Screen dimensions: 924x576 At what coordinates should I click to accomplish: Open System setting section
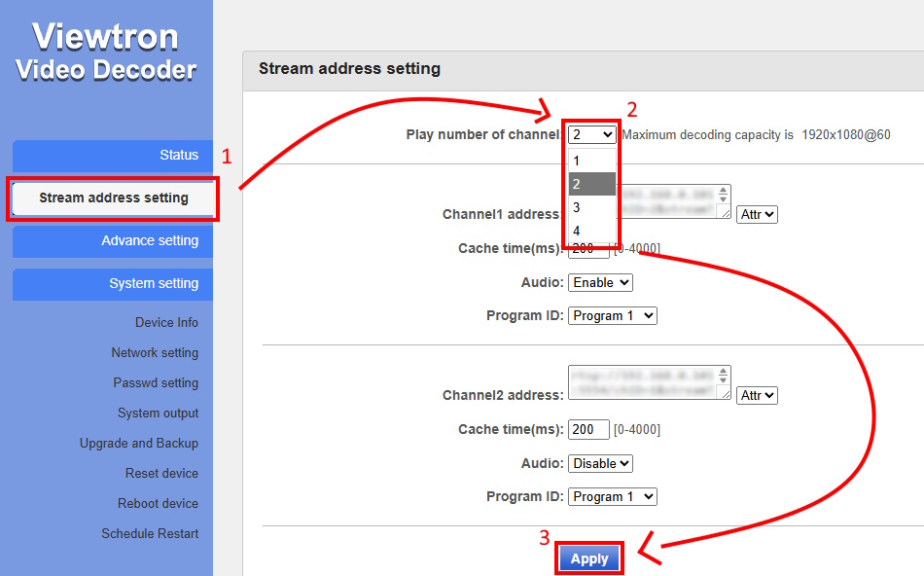coord(113,284)
